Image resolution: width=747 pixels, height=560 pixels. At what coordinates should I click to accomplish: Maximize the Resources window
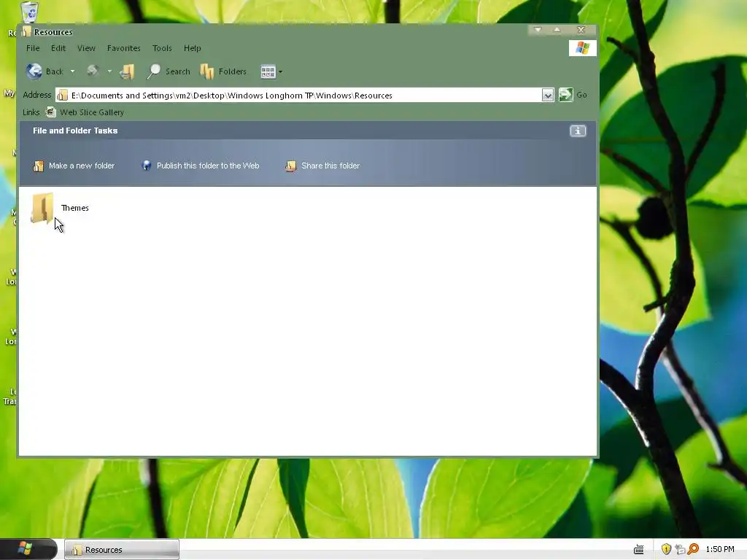click(x=557, y=30)
